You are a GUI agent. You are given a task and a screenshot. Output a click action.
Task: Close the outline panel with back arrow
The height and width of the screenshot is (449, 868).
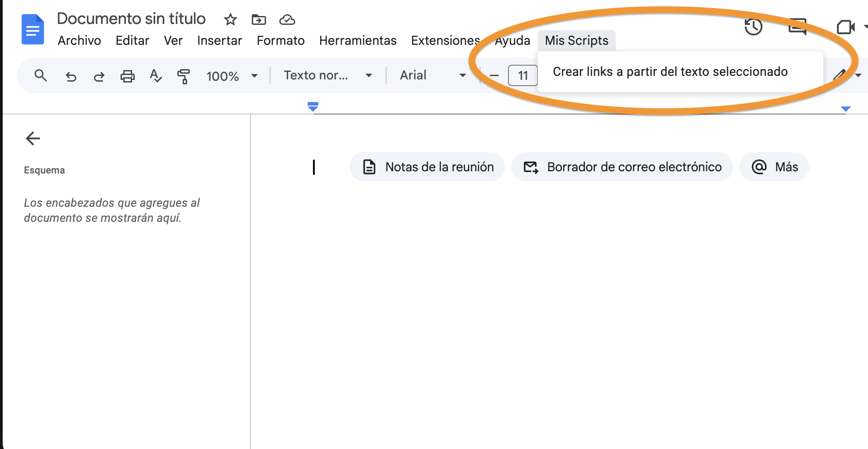click(33, 138)
